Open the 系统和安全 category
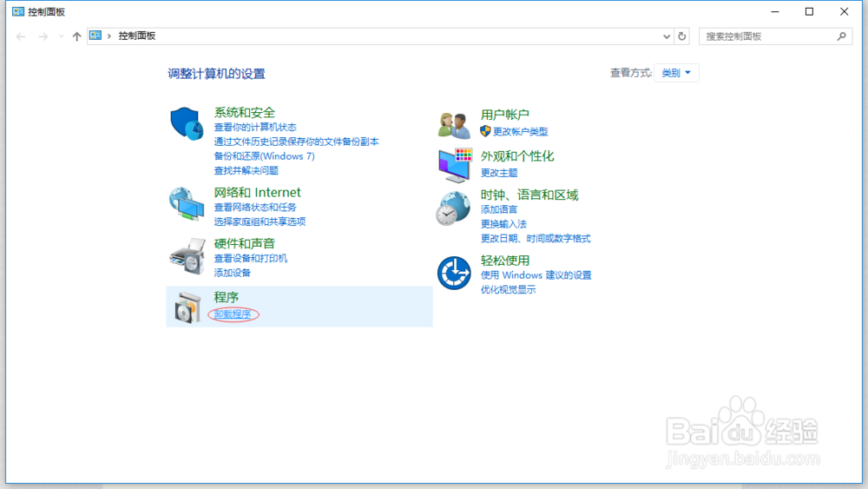 245,112
